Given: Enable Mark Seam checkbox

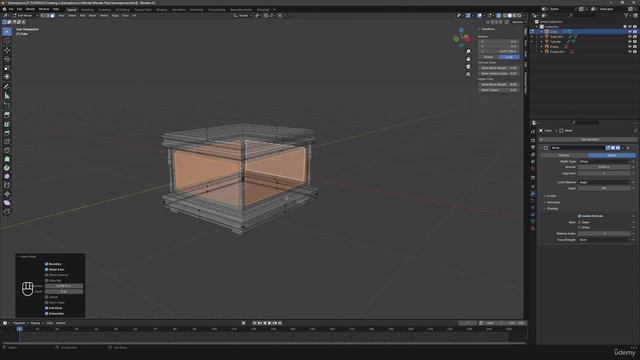Looking at the screenshot, I should pyautogui.click(x=580, y=222).
